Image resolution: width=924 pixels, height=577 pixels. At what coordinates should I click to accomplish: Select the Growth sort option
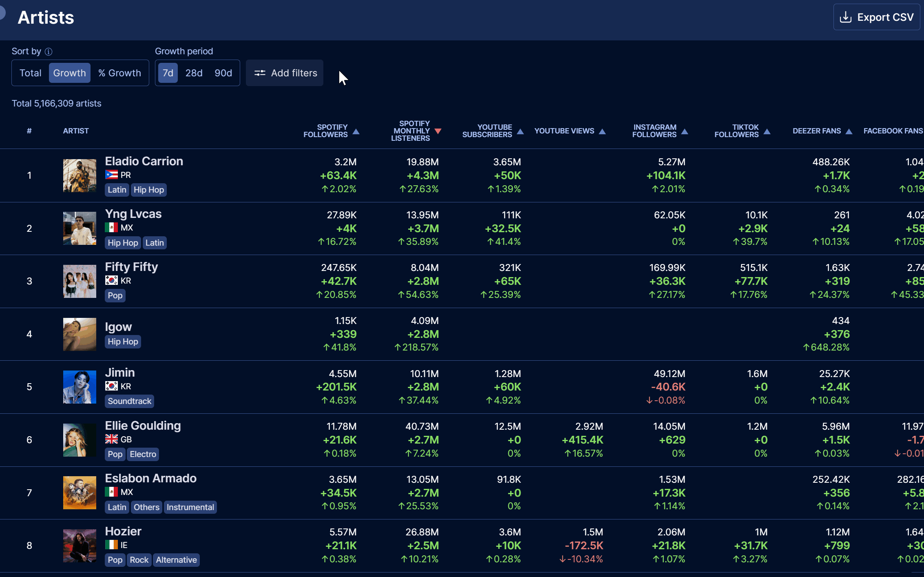tap(70, 73)
